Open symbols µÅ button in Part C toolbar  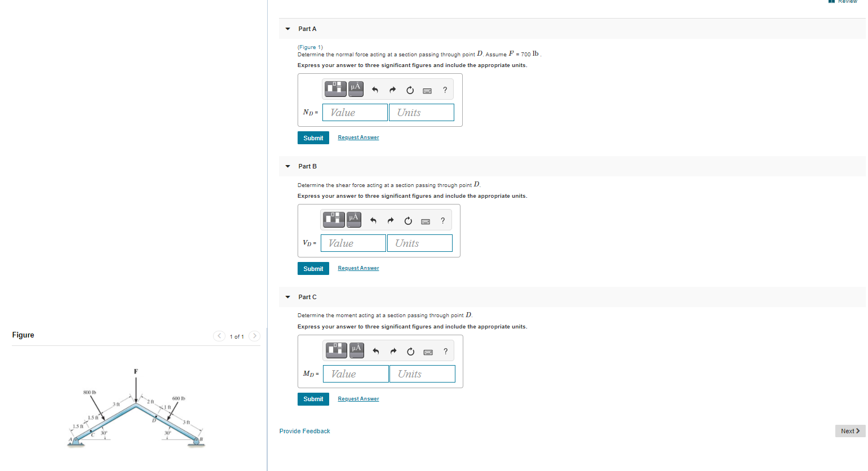tap(356, 350)
